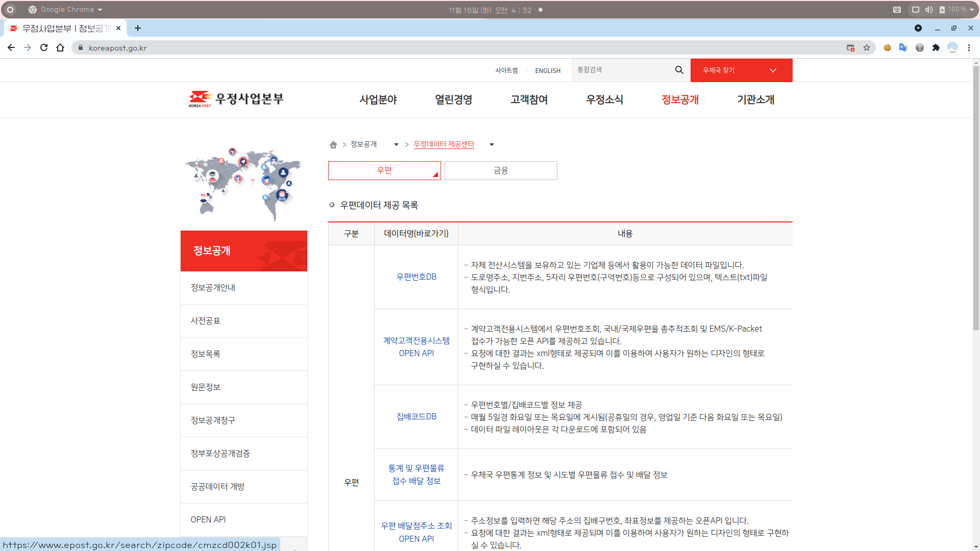Click the 통합검색 search field
Image resolution: width=980 pixels, height=551 pixels.
622,70
